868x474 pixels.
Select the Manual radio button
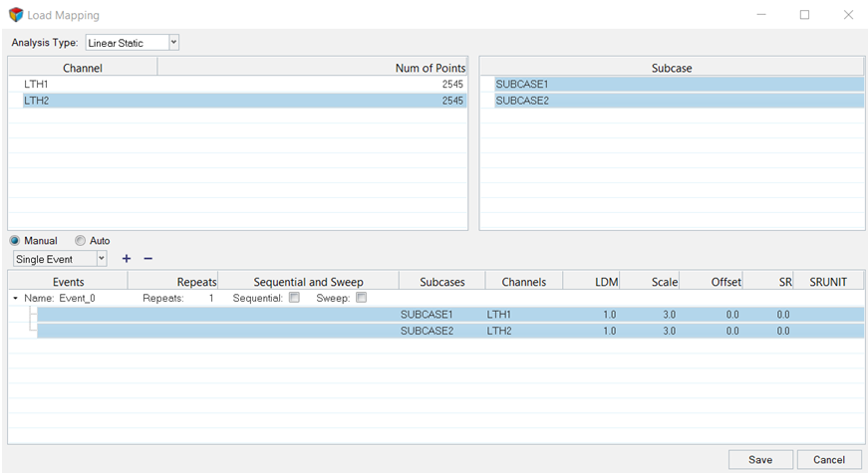[x=15, y=241]
